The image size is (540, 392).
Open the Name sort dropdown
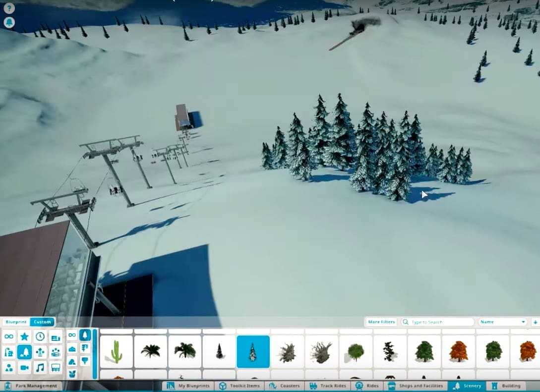click(502, 322)
